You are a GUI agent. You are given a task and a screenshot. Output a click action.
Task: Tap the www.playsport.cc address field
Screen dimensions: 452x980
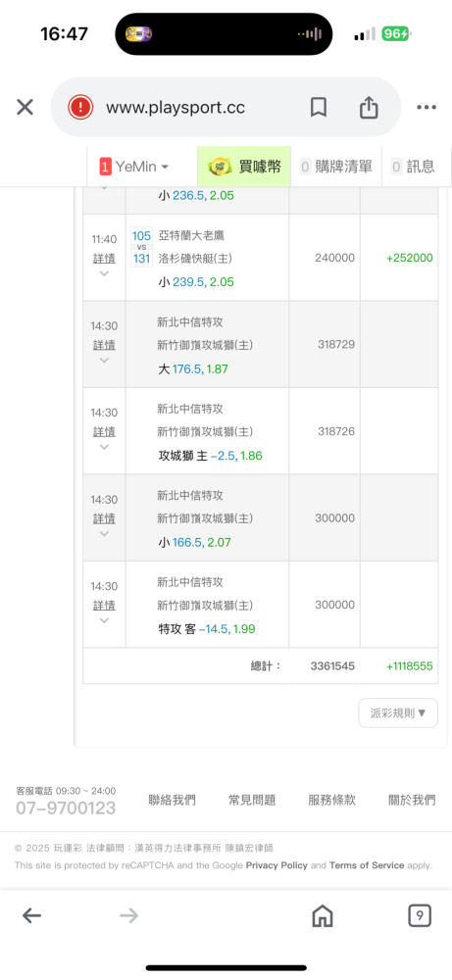176,108
